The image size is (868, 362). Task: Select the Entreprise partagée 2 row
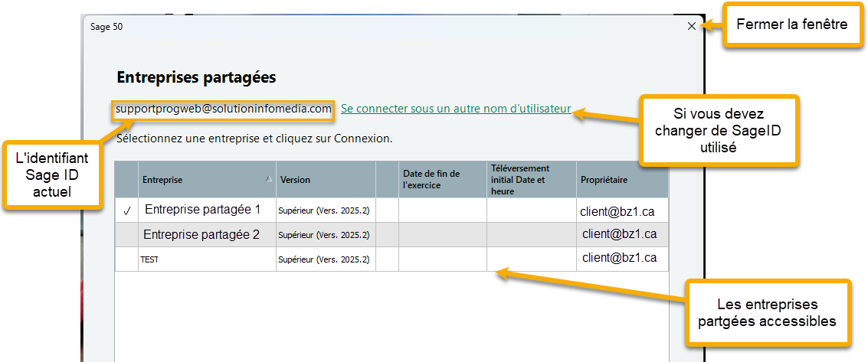click(391, 235)
